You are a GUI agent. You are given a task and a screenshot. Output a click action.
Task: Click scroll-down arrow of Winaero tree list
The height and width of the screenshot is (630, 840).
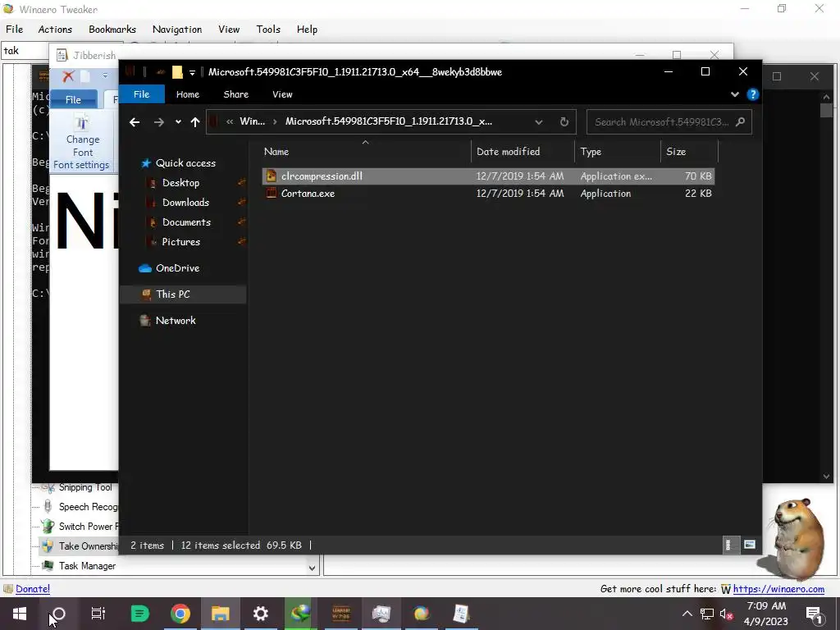[x=313, y=568]
